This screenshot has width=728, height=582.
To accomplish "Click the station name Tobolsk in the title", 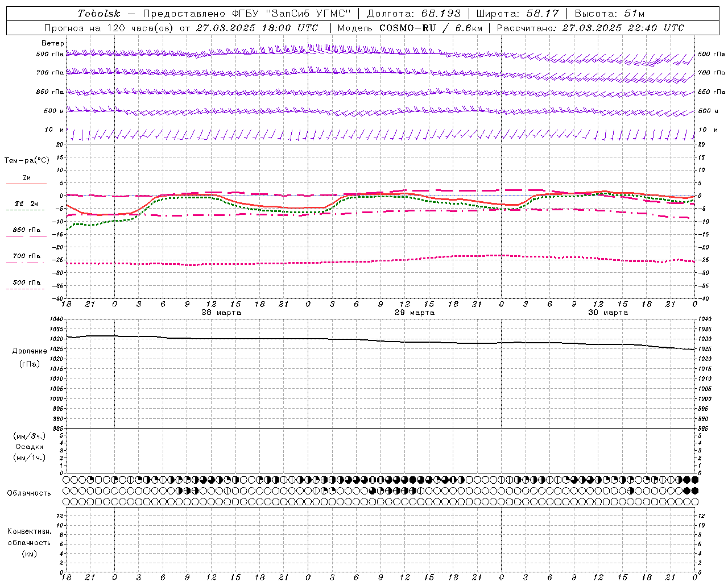I will [99, 14].
